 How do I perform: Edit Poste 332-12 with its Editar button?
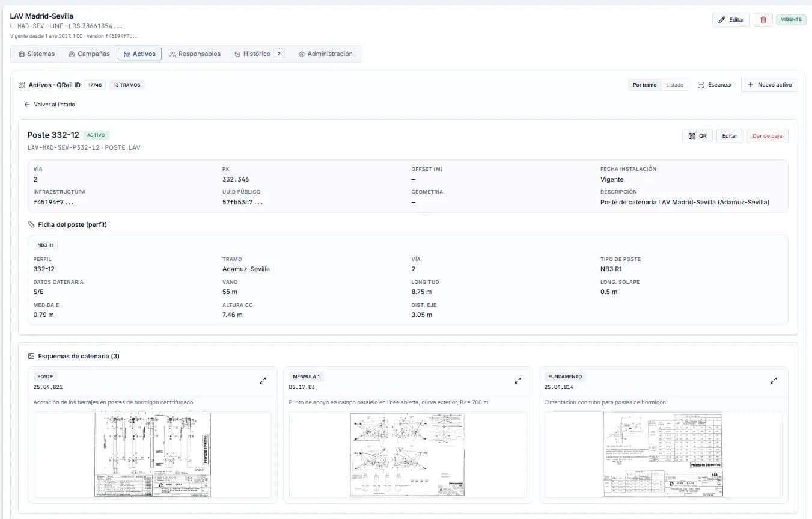(x=730, y=136)
